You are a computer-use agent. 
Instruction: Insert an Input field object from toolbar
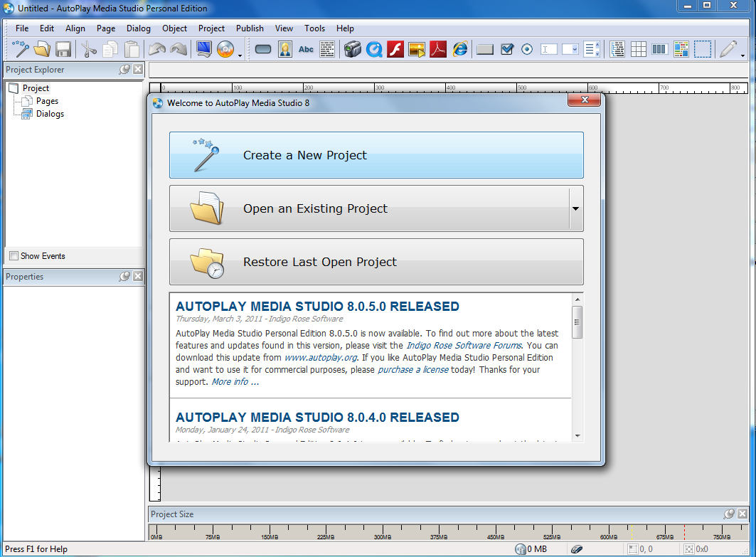(548, 49)
